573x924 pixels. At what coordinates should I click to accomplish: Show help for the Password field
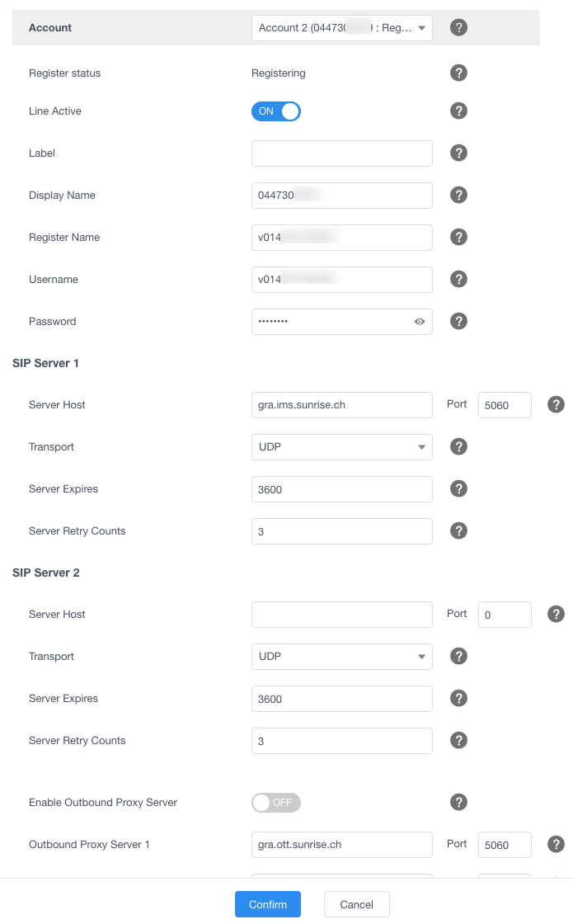[x=459, y=321]
